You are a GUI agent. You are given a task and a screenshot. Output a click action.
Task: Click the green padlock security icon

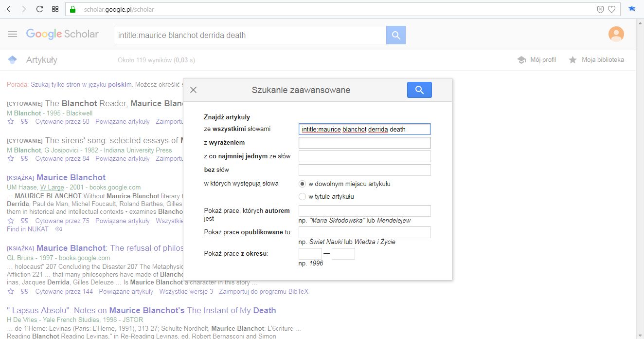[73, 9]
